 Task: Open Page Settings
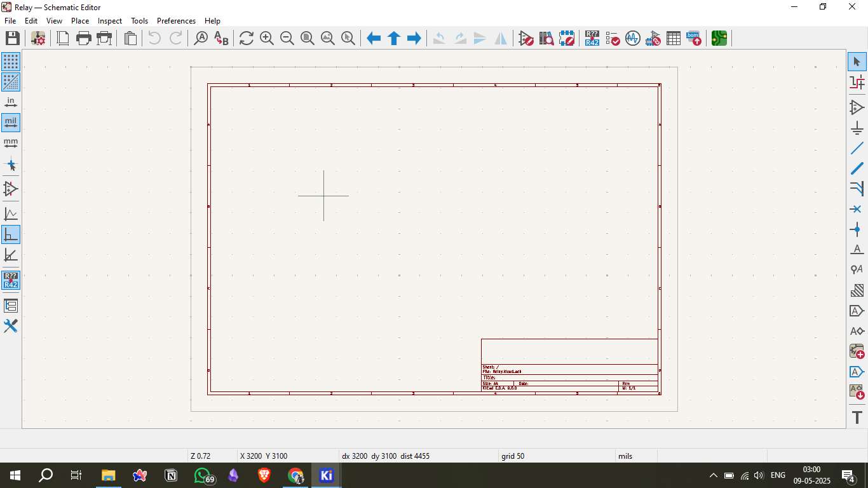[x=64, y=38]
